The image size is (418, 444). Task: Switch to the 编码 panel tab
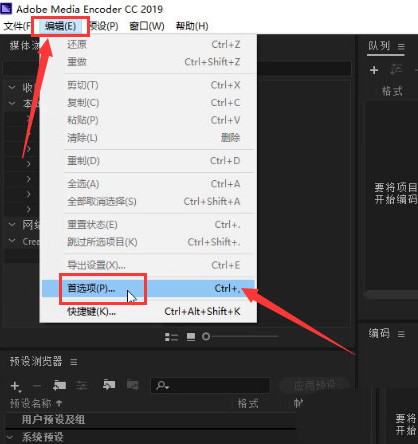click(379, 333)
